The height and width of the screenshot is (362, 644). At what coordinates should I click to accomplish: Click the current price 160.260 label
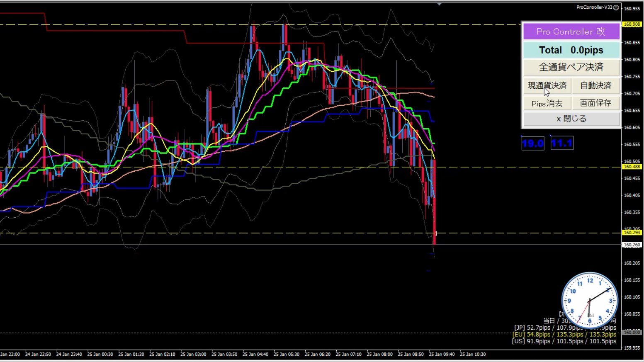[x=632, y=245]
